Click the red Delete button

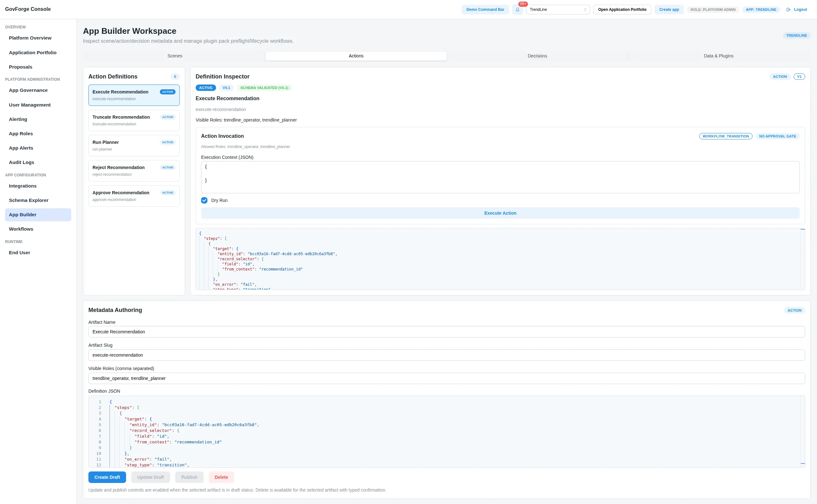(221, 477)
